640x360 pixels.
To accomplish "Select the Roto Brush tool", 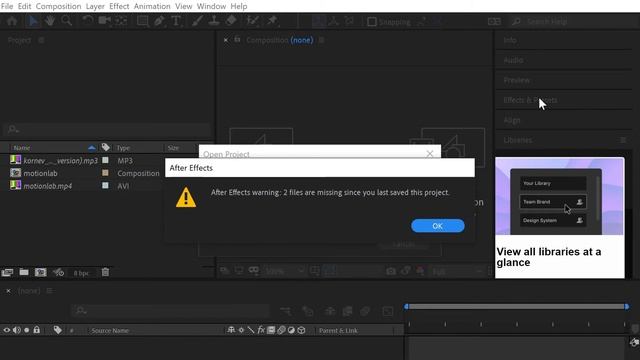I will [253, 21].
